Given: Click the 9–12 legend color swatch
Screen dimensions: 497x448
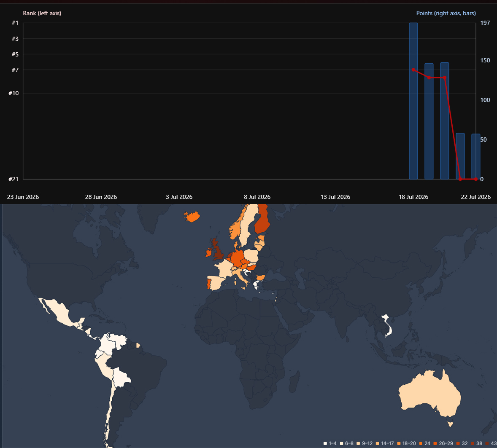Looking at the screenshot, I should (x=359, y=443).
